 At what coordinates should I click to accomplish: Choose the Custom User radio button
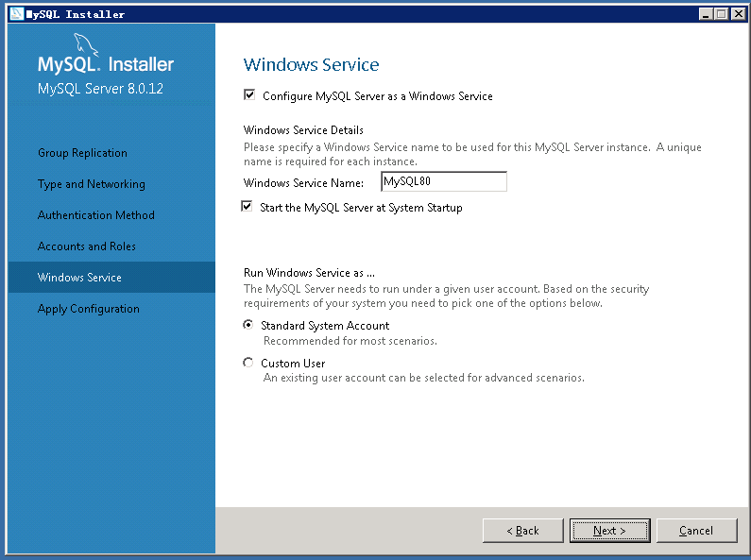point(248,363)
